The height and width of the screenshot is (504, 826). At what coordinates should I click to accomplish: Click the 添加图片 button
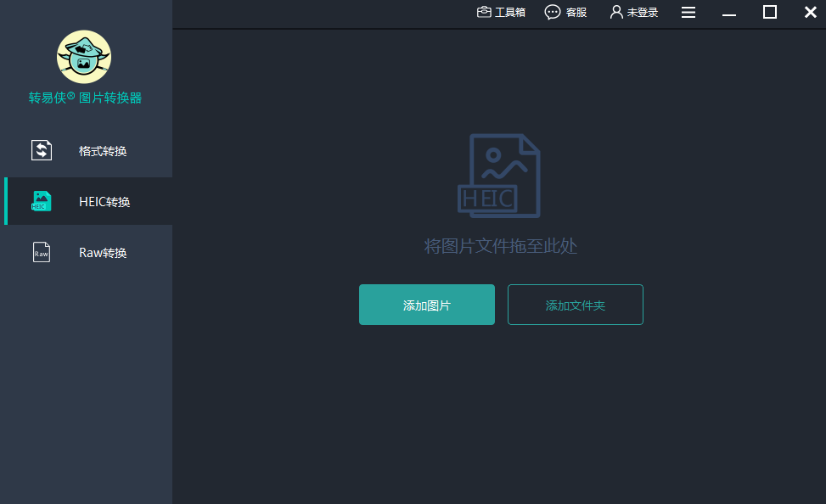[x=427, y=305]
